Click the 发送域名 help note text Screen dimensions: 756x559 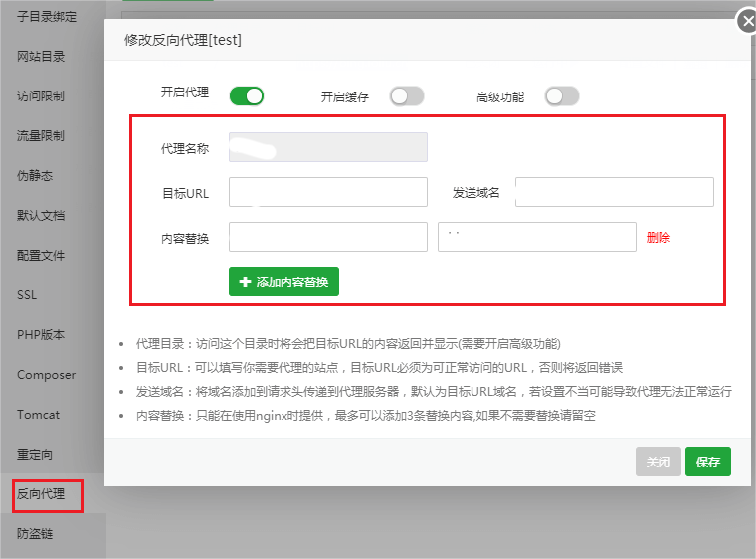pos(434,391)
